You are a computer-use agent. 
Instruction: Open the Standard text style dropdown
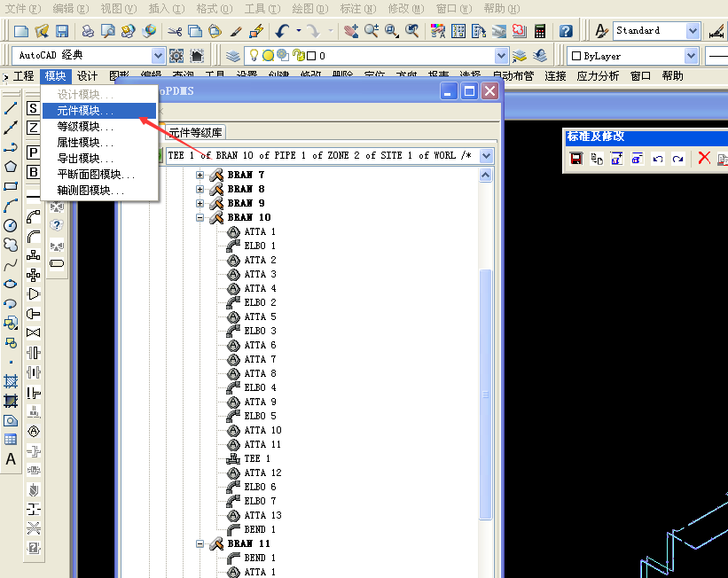[x=693, y=31]
